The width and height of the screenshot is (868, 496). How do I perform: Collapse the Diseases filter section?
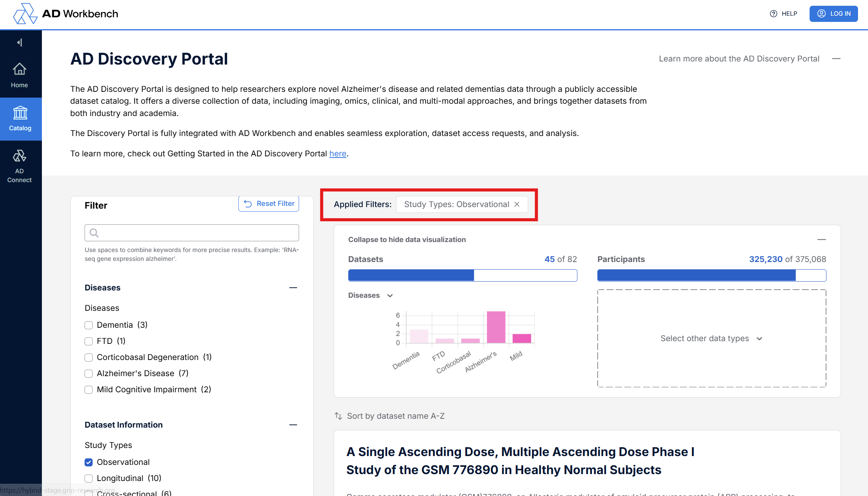pyautogui.click(x=293, y=288)
